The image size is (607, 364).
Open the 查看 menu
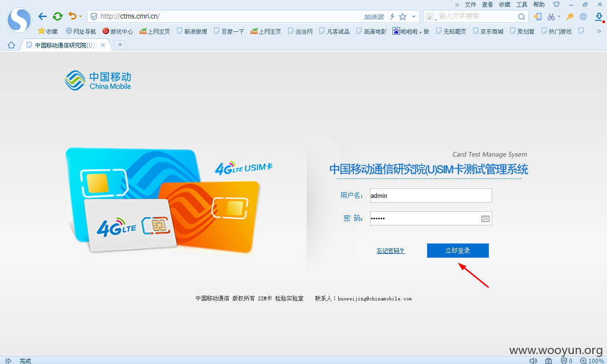click(487, 4)
